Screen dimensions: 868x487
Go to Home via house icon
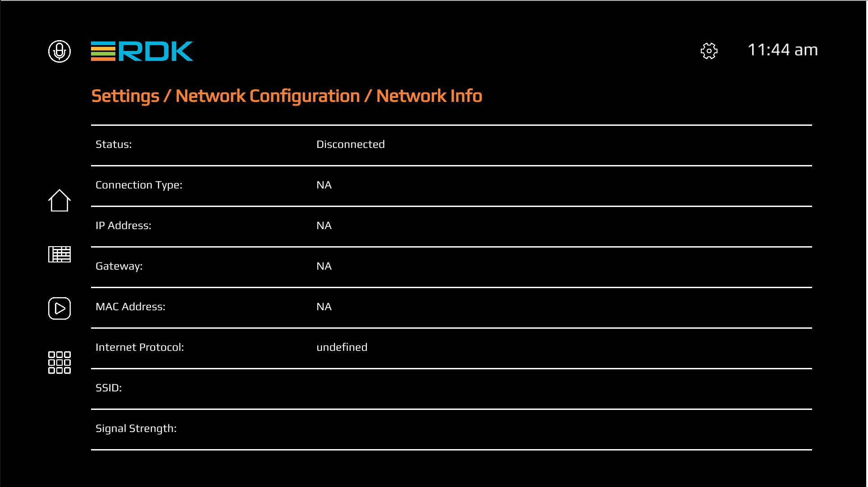coord(59,201)
